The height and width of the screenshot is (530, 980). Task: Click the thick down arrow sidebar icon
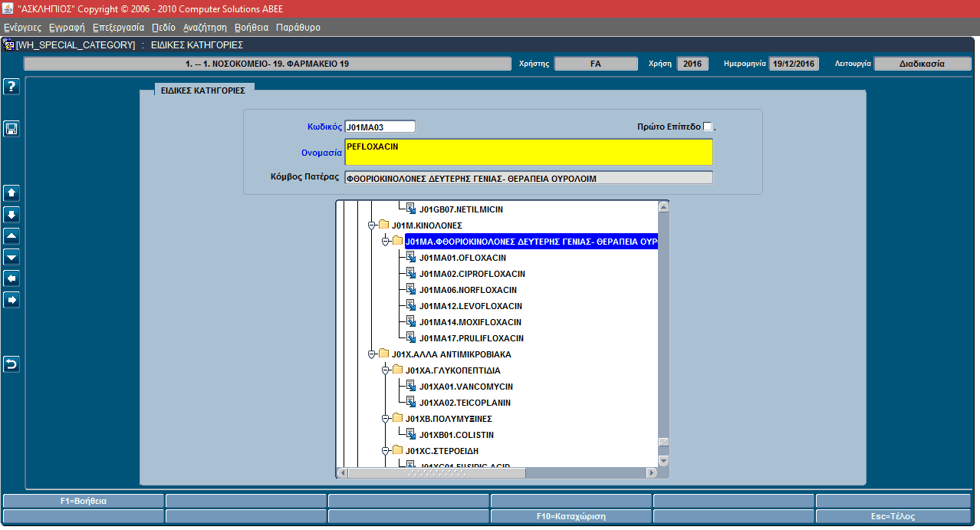[12, 214]
